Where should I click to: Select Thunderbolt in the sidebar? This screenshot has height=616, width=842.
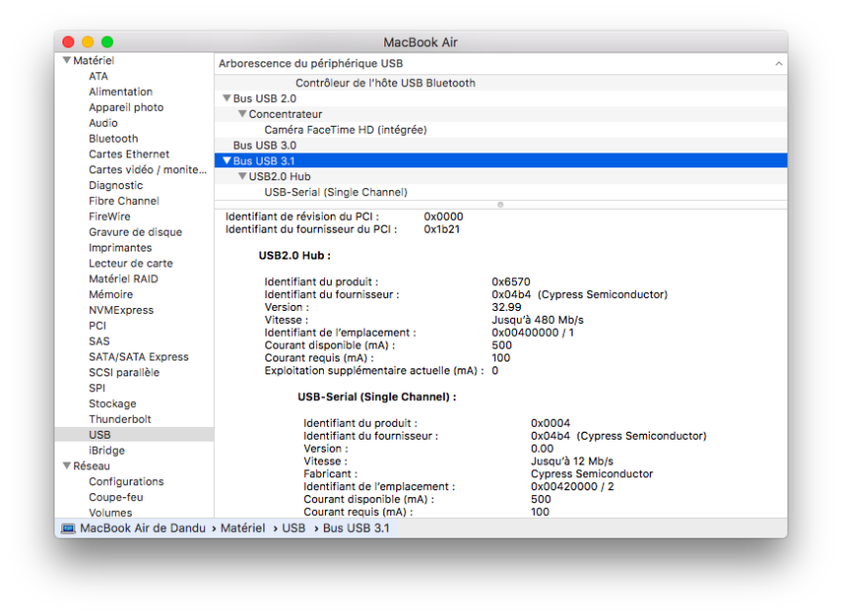[120, 419]
